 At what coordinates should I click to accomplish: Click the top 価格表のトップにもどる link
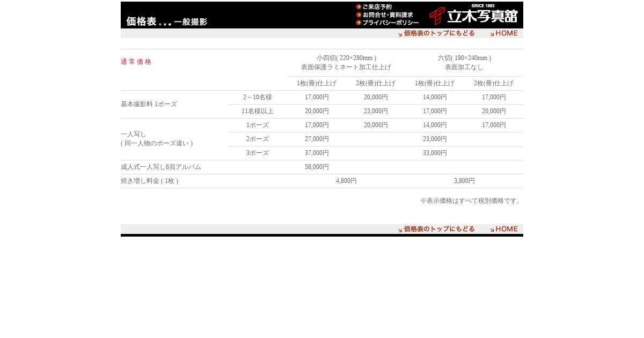(436, 33)
